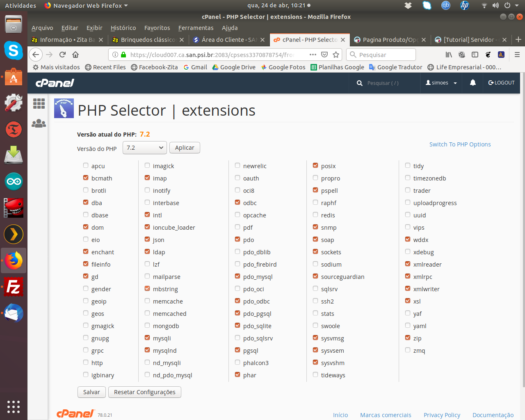Viewport: 525px width, 420px height.
Task: Open cPanel home grid icon
Action: pyautogui.click(x=39, y=103)
